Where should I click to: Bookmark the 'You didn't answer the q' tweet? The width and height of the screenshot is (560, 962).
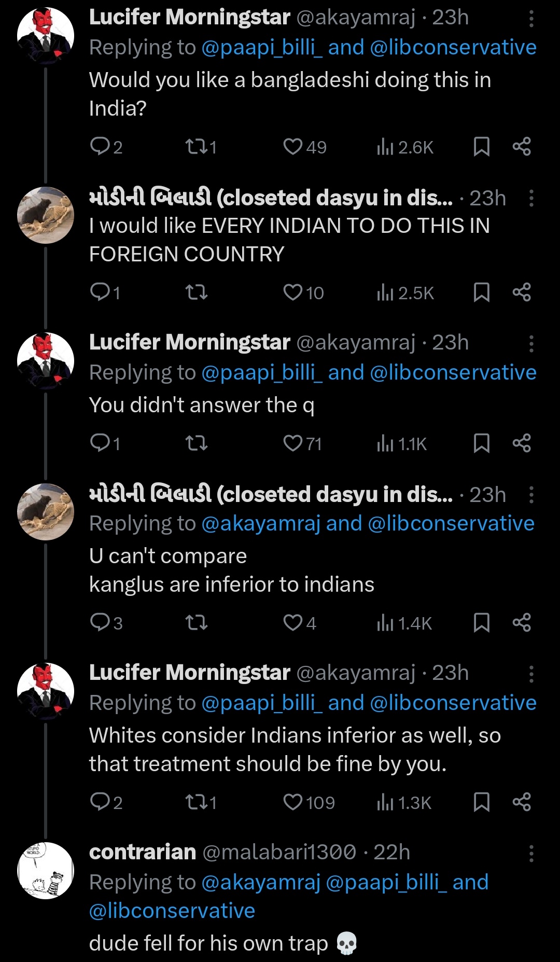[x=481, y=443]
